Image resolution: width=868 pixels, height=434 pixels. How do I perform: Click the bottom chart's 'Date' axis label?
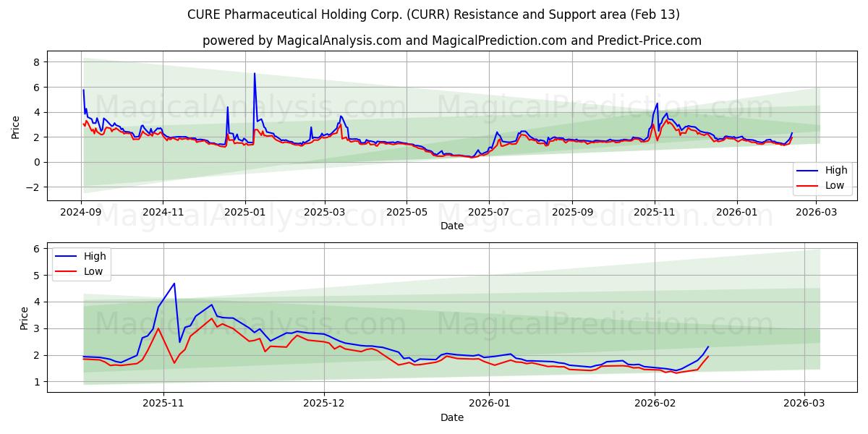click(452, 417)
